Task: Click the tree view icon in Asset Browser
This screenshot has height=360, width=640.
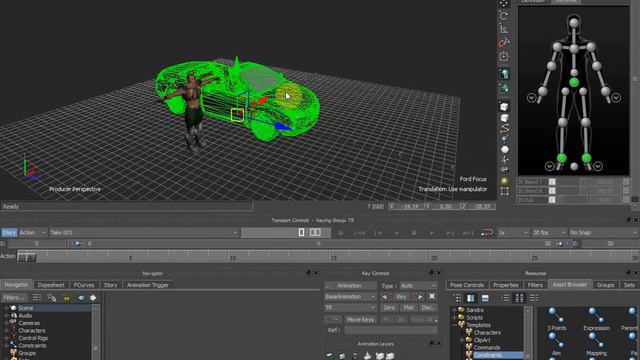Action: tap(458, 298)
